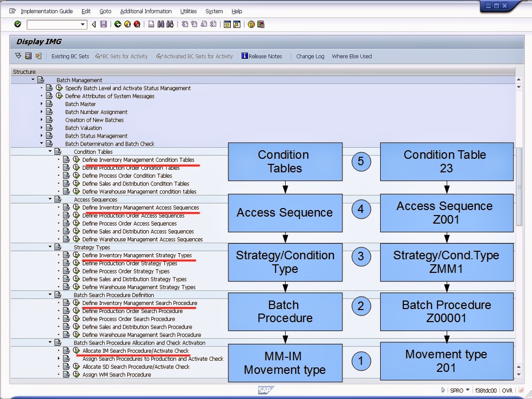532x399 pixels.
Task: Go to Previous Page icon
Action: pyautogui.click(x=195, y=25)
